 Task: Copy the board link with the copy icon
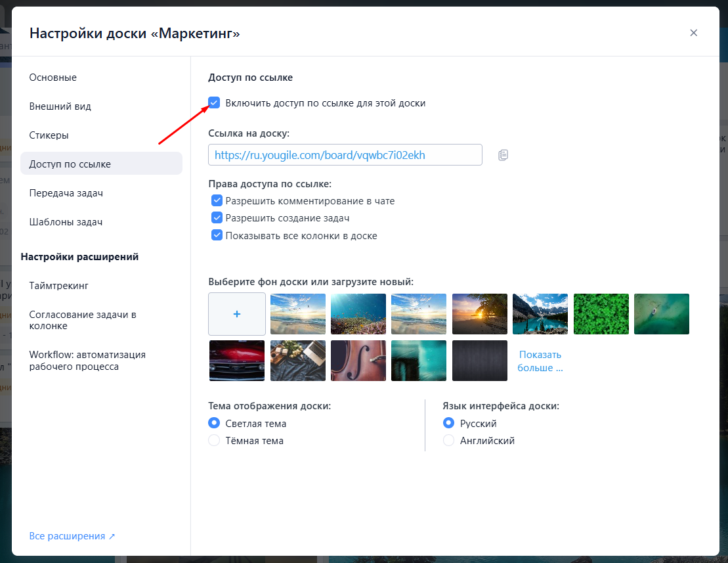pos(503,155)
